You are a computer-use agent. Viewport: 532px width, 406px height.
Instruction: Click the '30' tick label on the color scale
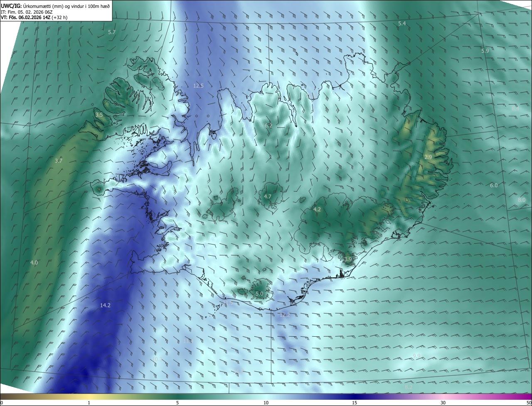443,403
